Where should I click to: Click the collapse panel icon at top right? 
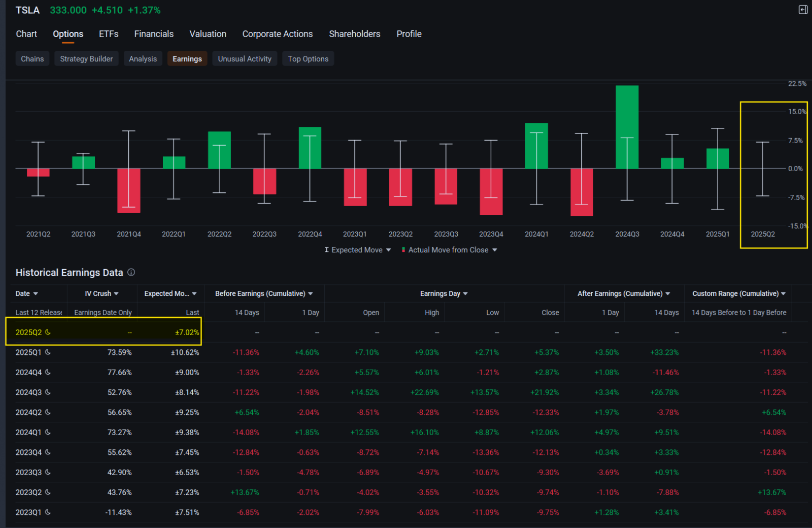803,10
